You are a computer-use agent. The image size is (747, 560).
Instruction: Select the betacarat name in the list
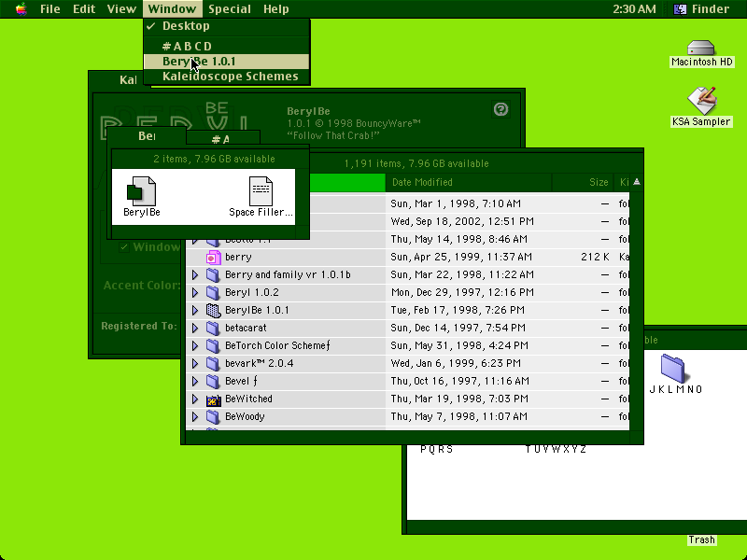246,329
